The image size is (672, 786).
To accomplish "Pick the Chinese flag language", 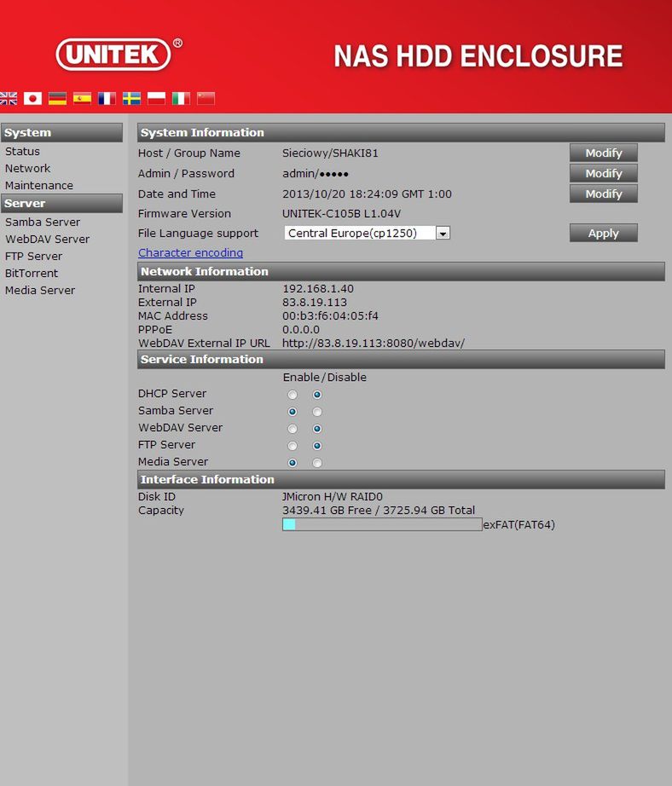I will point(206,98).
